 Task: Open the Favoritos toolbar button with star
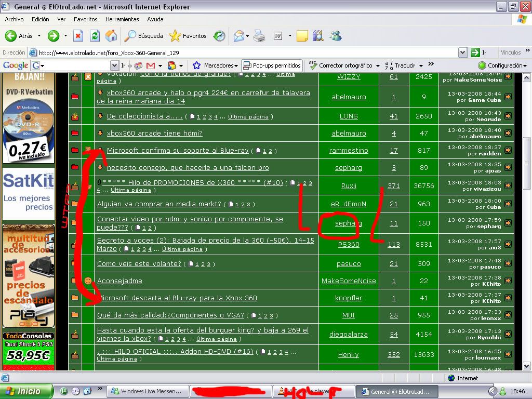coord(188,36)
